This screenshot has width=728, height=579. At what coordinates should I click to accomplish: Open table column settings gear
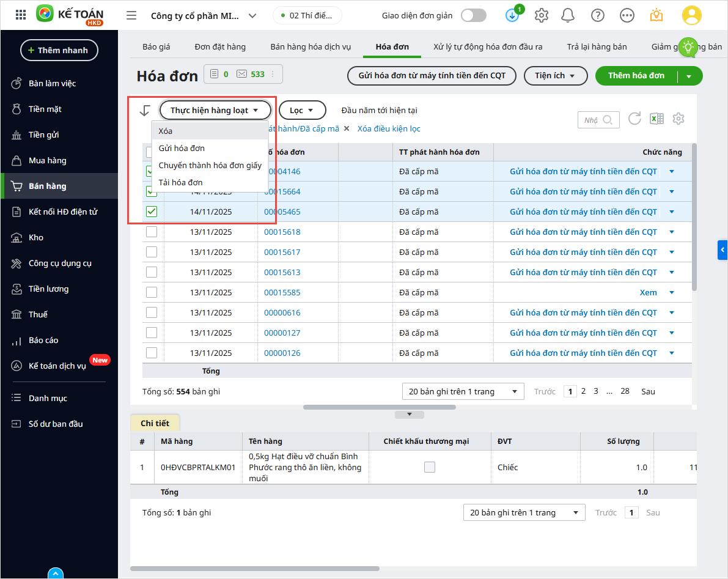(678, 119)
